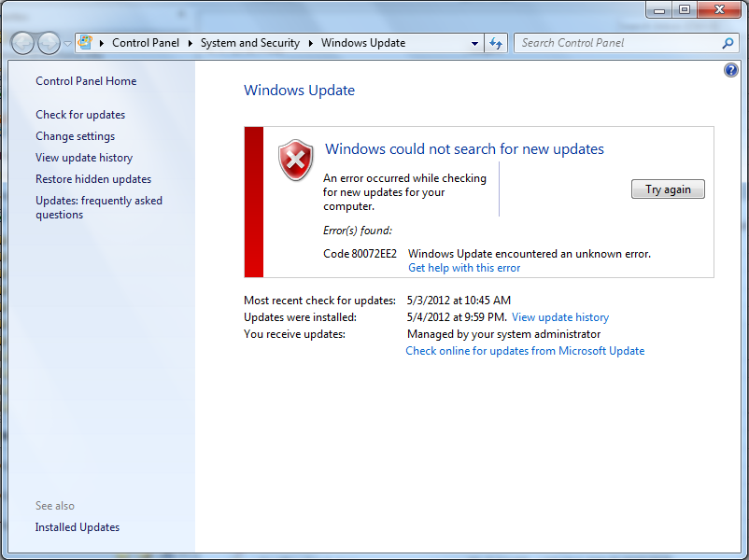Click the Back navigation arrow button
Image resolution: width=749 pixels, height=560 pixels.
click(x=23, y=43)
